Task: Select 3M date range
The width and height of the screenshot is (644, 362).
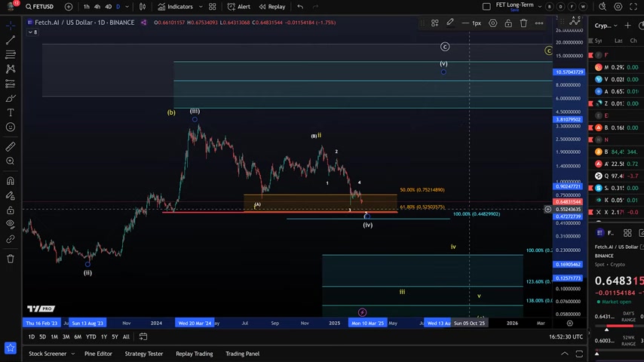Action: (66, 336)
